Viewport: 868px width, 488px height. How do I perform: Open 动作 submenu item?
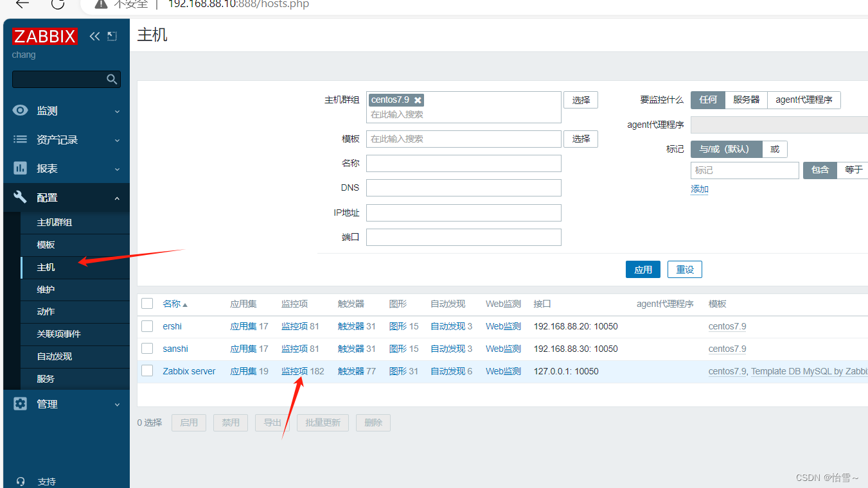75,311
